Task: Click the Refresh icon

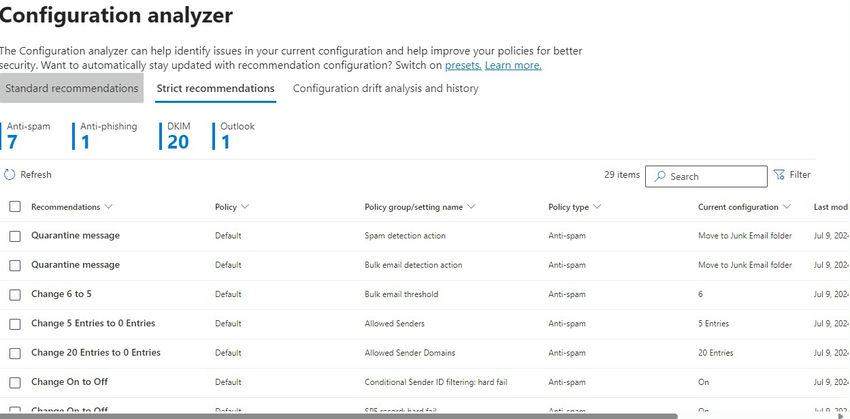Action: pyautogui.click(x=10, y=175)
